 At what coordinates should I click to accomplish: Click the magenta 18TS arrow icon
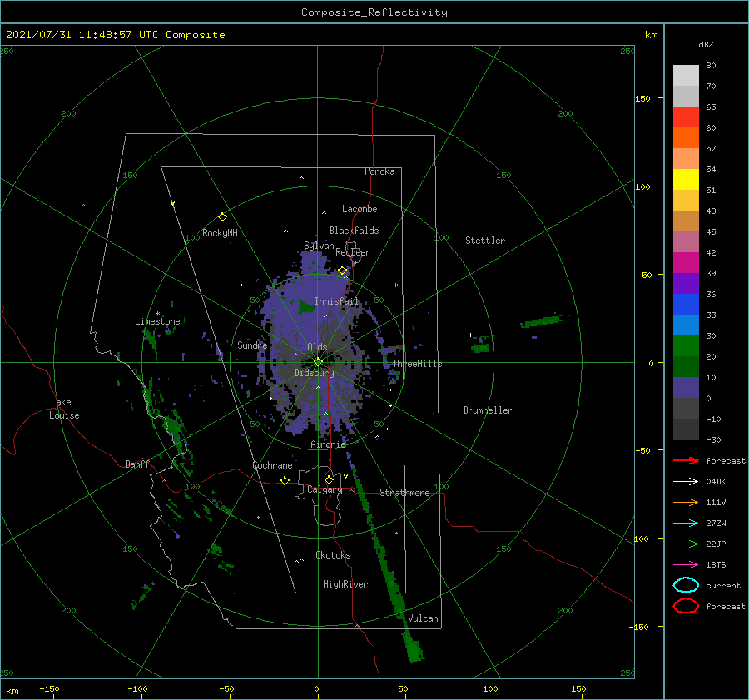click(x=686, y=565)
